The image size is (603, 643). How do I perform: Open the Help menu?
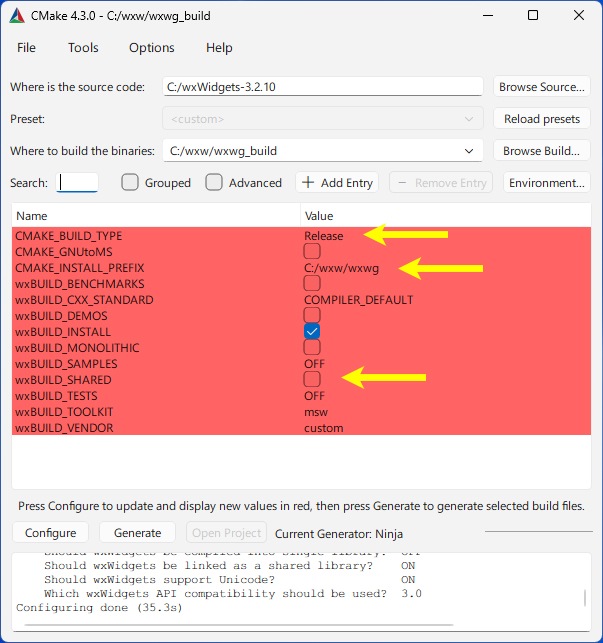(x=219, y=48)
